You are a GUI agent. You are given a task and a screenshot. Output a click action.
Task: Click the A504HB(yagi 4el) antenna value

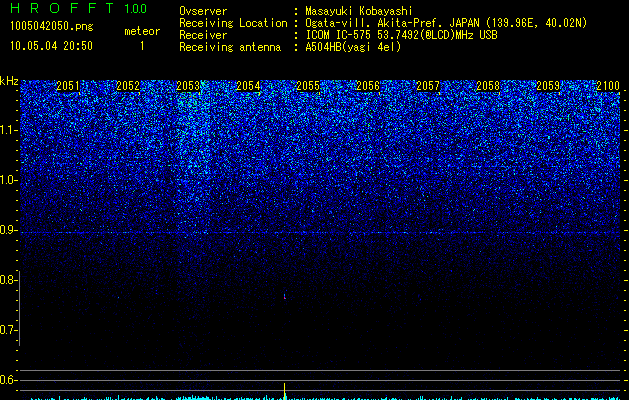coord(353,47)
